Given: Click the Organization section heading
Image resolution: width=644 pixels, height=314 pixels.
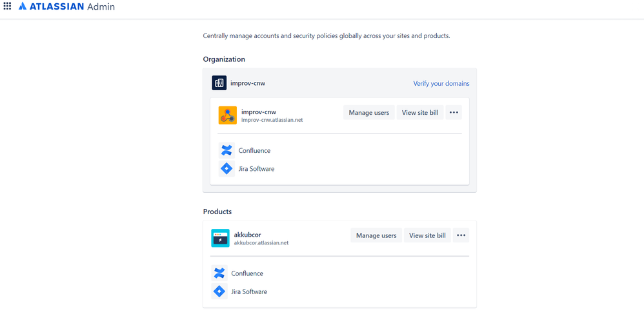Looking at the screenshot, I should click(224, 59).
